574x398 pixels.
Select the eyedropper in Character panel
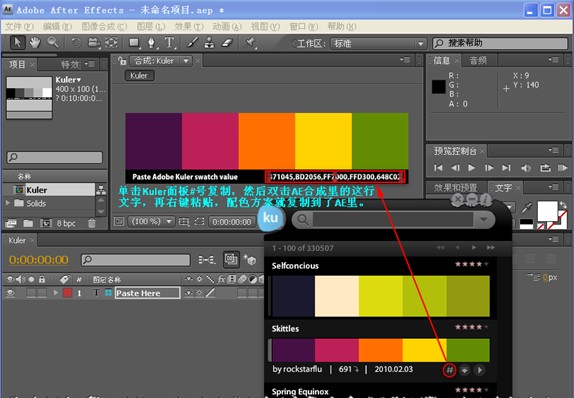pos(526,208)
